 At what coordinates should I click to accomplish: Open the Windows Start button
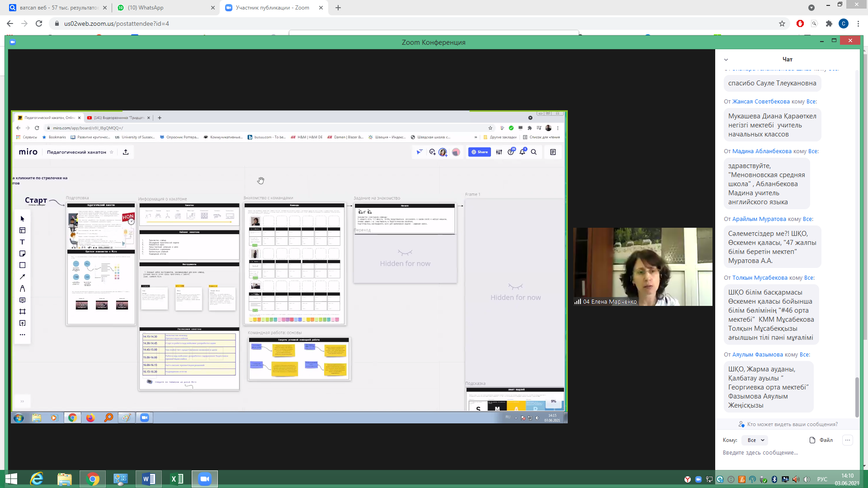[x=11, y=479]
